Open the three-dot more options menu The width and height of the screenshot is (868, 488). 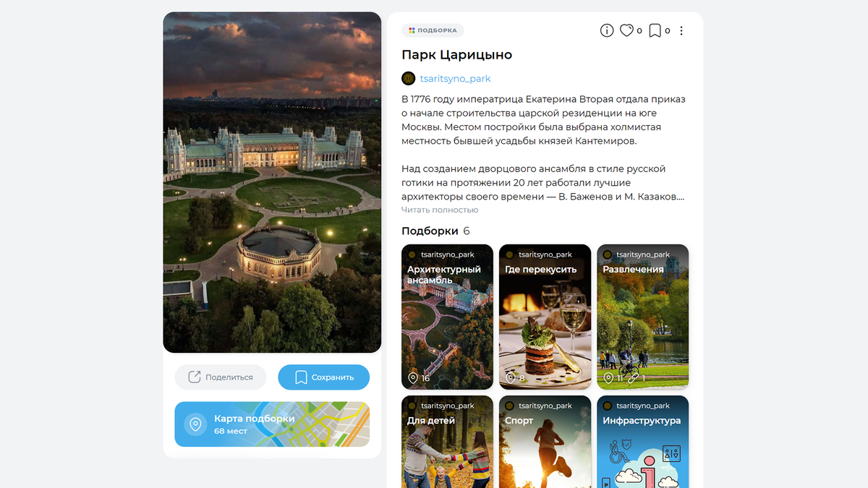click(x=681, y=30)
